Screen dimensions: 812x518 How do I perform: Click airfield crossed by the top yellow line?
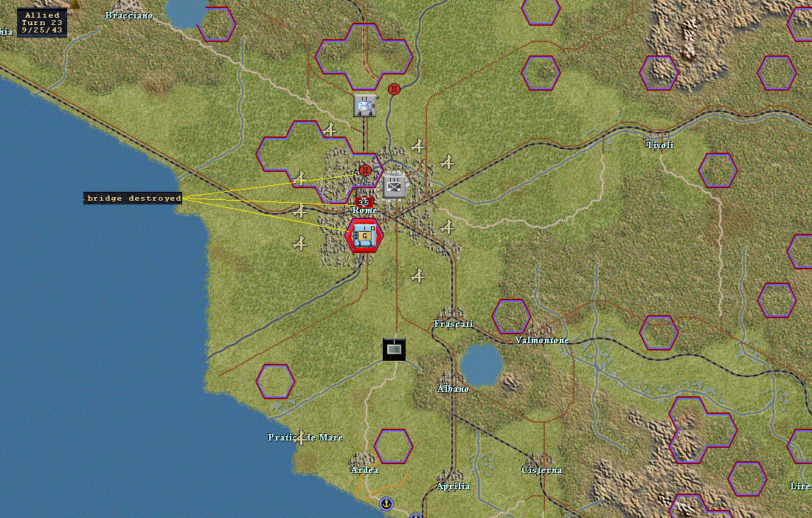tap(300, 179)
